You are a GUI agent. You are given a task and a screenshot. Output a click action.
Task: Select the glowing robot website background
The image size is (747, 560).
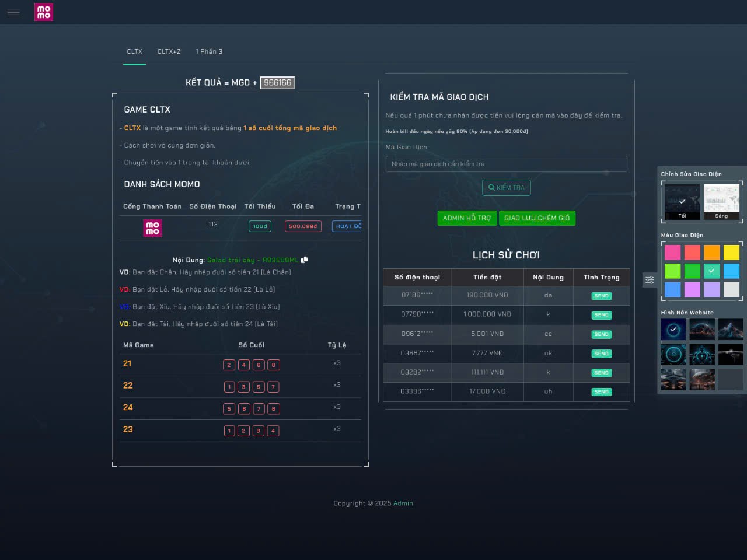[702, 355]
